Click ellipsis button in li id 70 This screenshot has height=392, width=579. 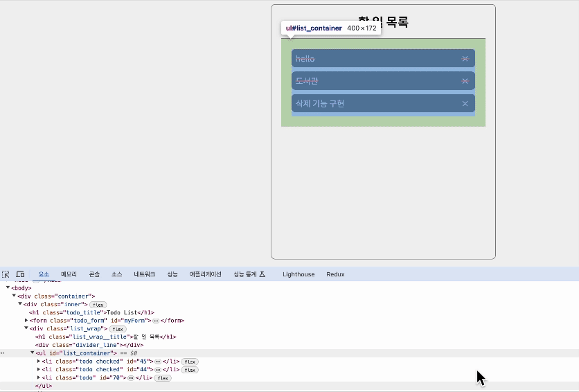pos(131,377)
